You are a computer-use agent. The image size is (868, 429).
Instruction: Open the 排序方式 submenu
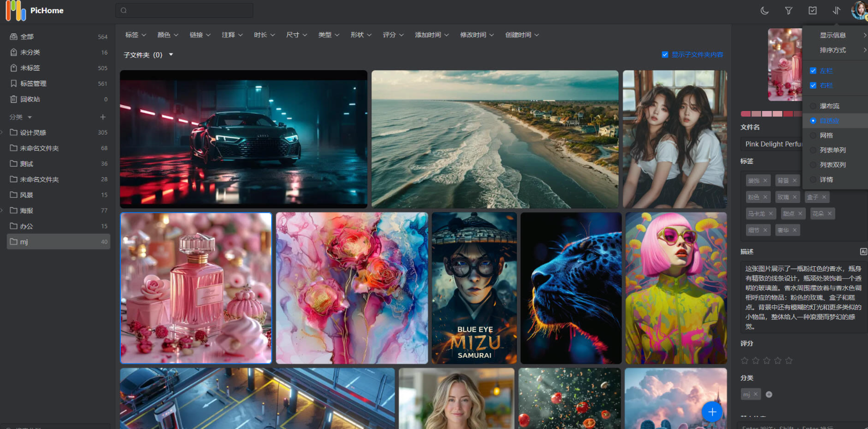(x=833, y=50)
